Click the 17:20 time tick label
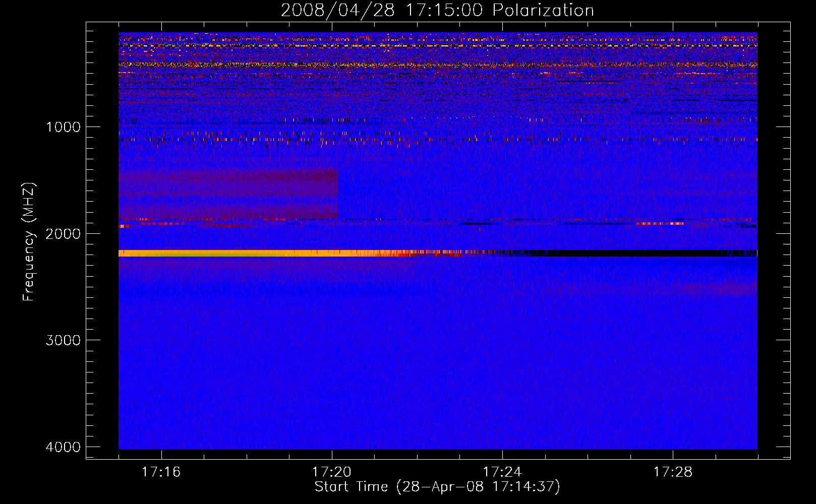The width and height of the screenshot is (816, 504). (332, 472)
